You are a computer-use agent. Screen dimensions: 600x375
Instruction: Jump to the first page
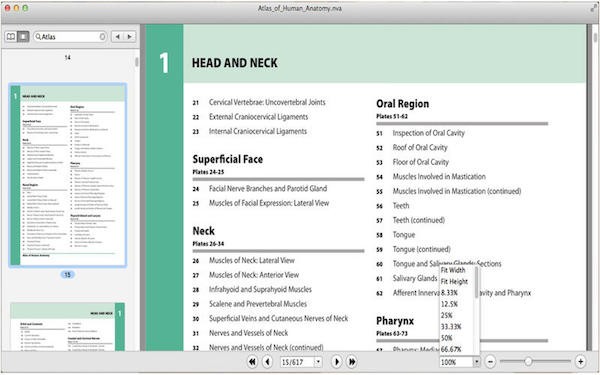point(252,362)
